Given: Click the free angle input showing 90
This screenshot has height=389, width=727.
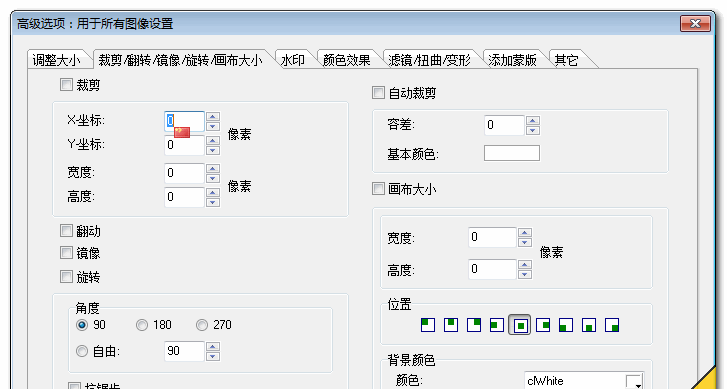Looking at the screenshot, I should click(185, 351).
